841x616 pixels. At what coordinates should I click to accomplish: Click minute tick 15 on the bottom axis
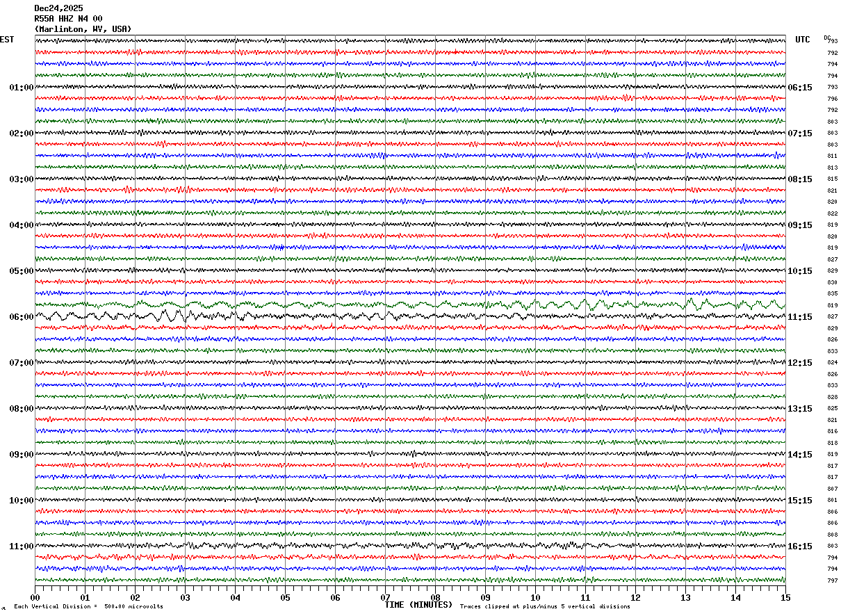785,597
